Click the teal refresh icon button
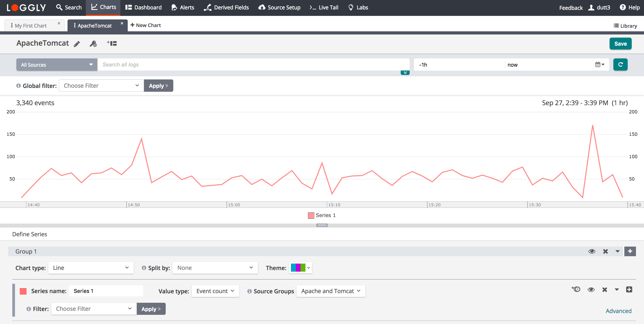Screen dimensions: 644x324 620,64
